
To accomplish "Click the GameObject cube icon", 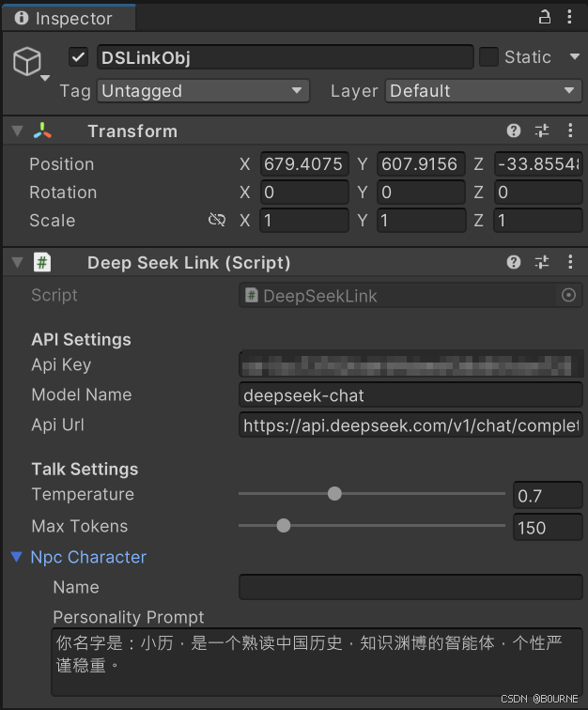I will pos(26,61).
